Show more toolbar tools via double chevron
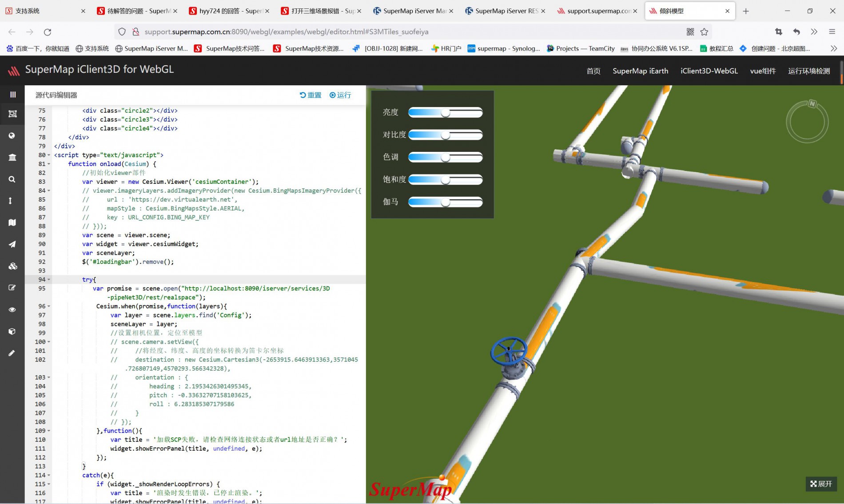Image resolution: width=844 pixels, height=504 pixels. [814, 32]
